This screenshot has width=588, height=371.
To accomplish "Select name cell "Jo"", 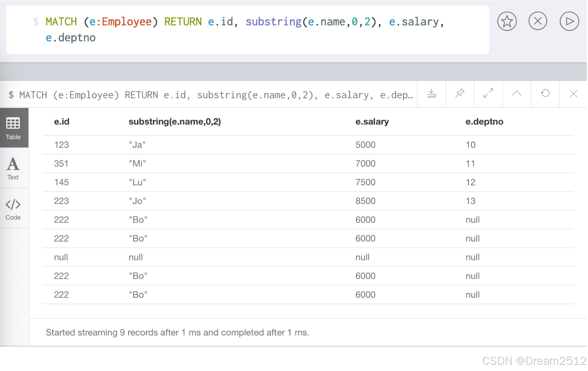I will 137,201.
